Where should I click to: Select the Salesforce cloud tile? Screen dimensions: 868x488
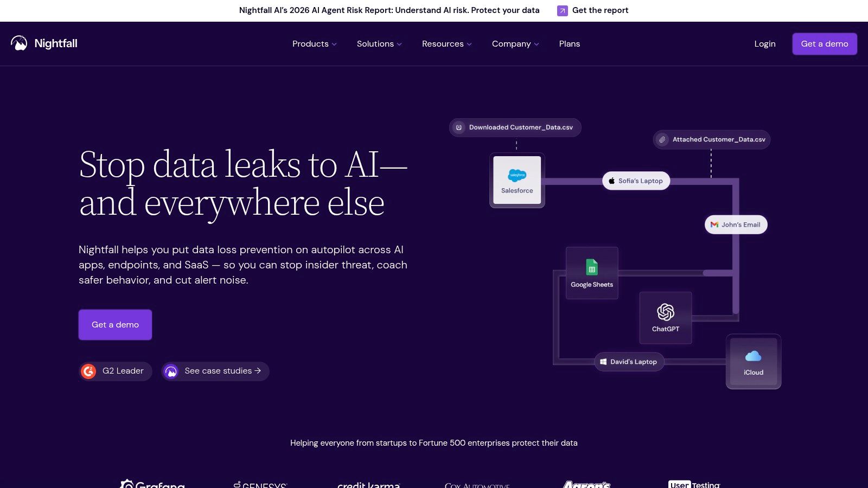517,180
